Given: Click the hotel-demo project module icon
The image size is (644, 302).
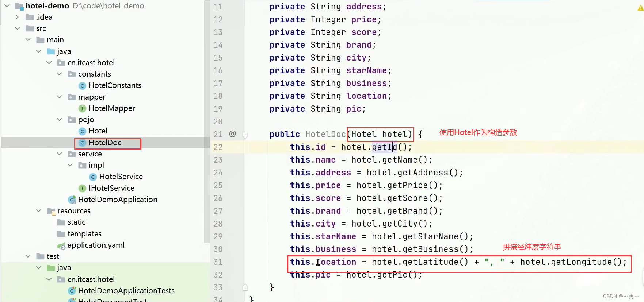Looking at the screenshot, I should 19,6.
